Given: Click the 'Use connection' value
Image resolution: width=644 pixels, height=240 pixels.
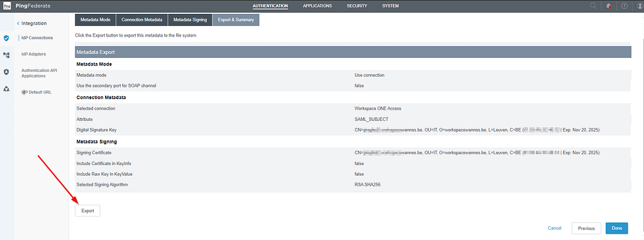Looking at the screenshot, I should click(369, 76).
